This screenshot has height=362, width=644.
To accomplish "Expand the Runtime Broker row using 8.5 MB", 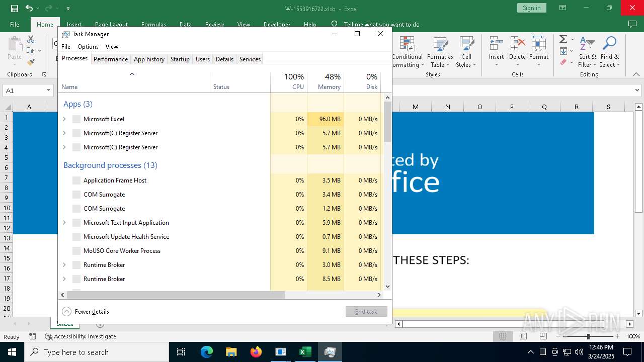I will pos(64,279).
